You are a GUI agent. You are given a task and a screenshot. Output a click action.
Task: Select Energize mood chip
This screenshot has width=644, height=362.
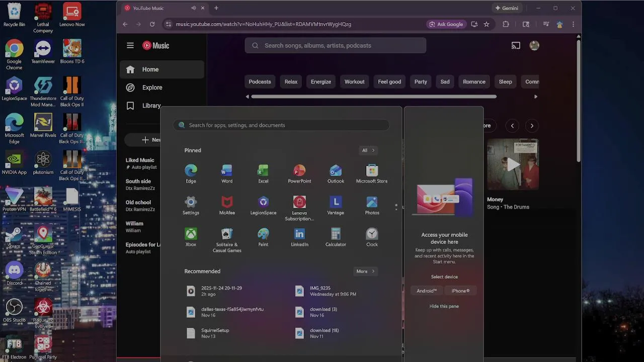(x=321, y=82)
